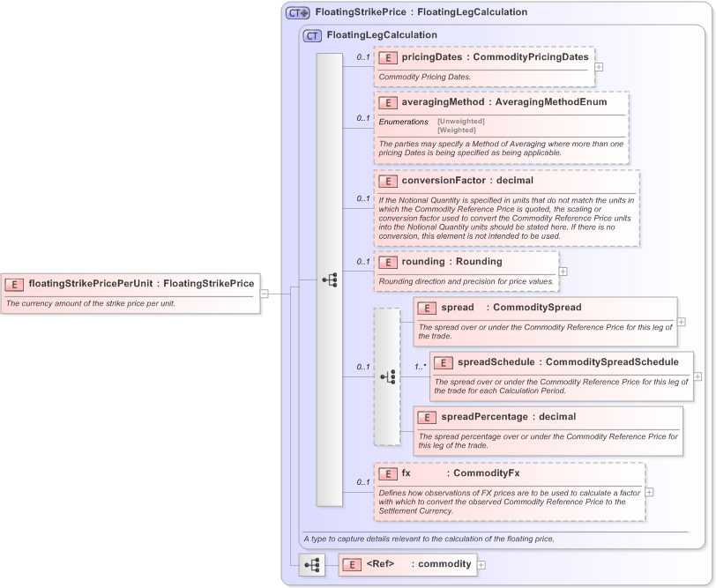The width and height of the screenshot is (716, 588).
Task: Click the E icon of conversionFactor element
Action: (388, 182)
